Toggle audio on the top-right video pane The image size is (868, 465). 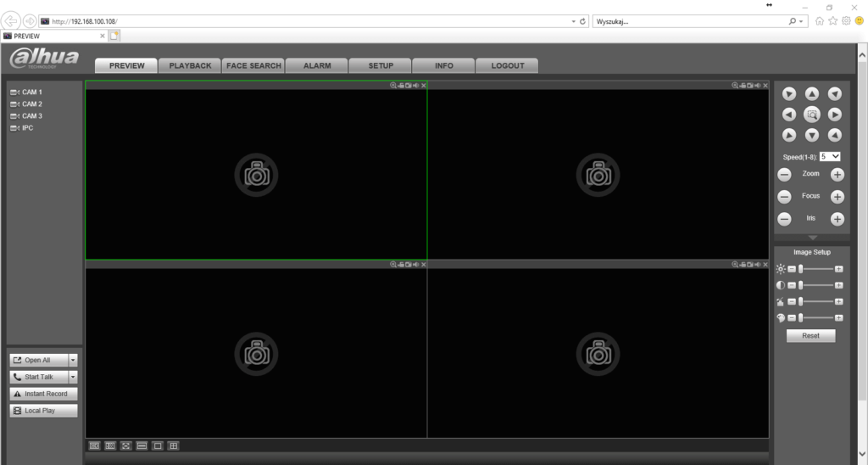(x=755, y=86)
